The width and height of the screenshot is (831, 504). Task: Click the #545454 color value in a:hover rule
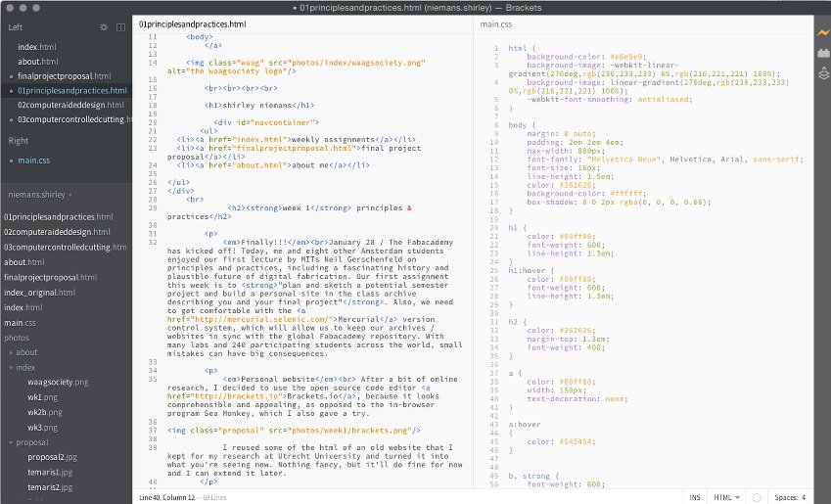click(x=577, y=441)
